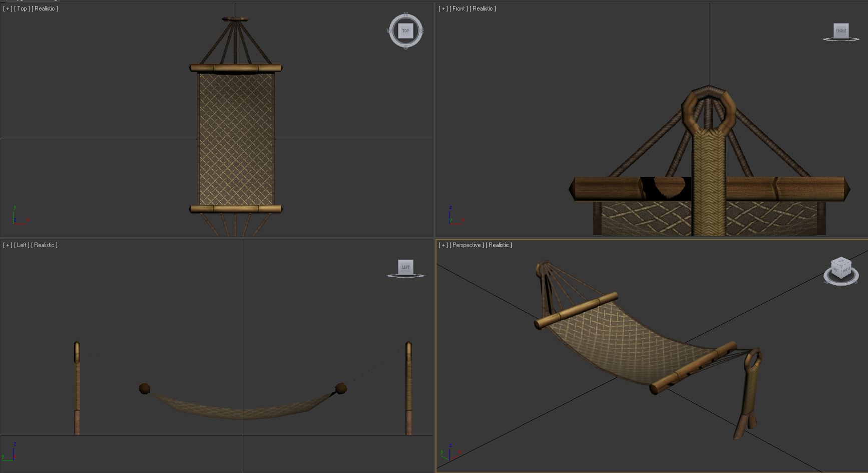The height and width of the screenshot is (473, 868).
Task: Open the [Perspective] point-of-view viewport label menu
Action: click(467, 245)
